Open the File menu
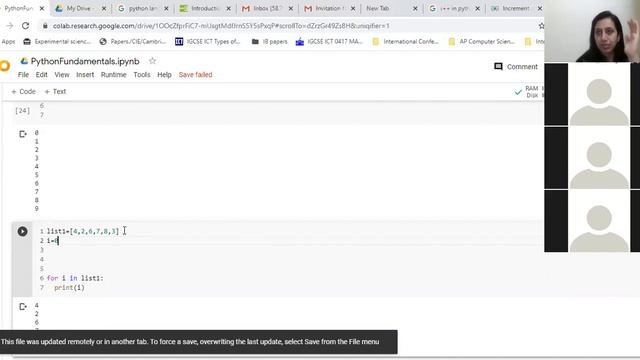640x360 pixels. pyautogui.click(x=23, y=75)
